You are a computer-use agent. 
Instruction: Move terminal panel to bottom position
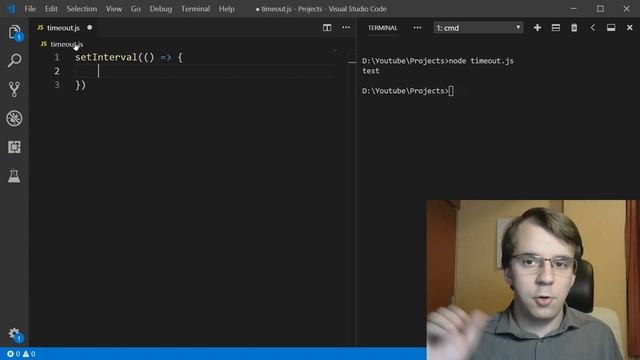[611, 27]
